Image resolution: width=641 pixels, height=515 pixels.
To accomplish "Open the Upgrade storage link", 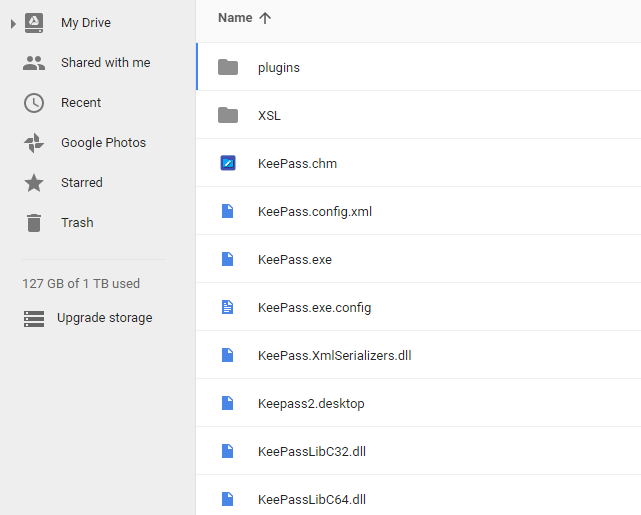I will click(x=105, y=318).
